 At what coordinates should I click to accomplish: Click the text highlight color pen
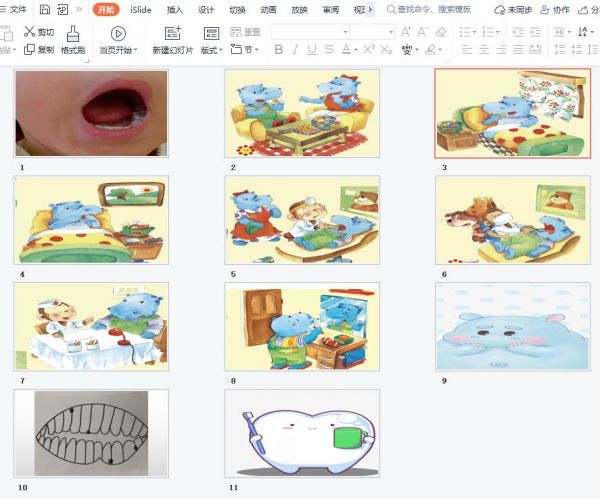[431, 49]
